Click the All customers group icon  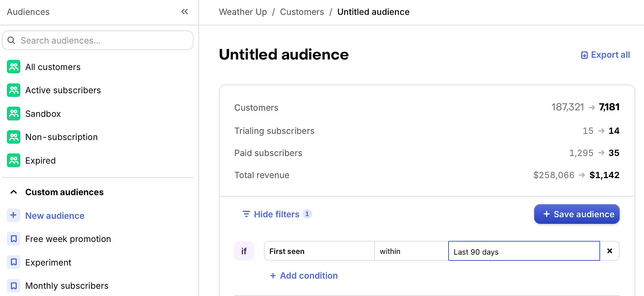coord(14,67)
